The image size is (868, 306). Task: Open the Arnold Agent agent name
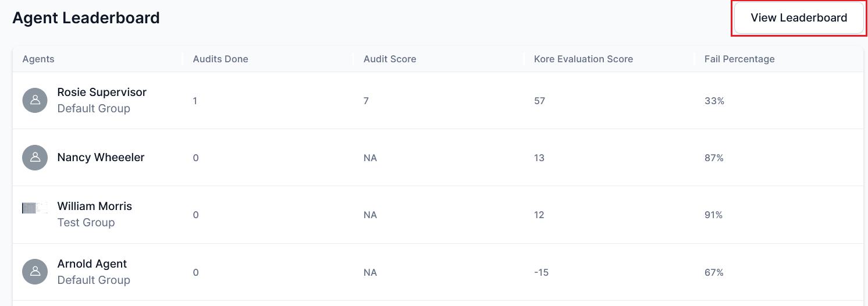coord(92,264)
